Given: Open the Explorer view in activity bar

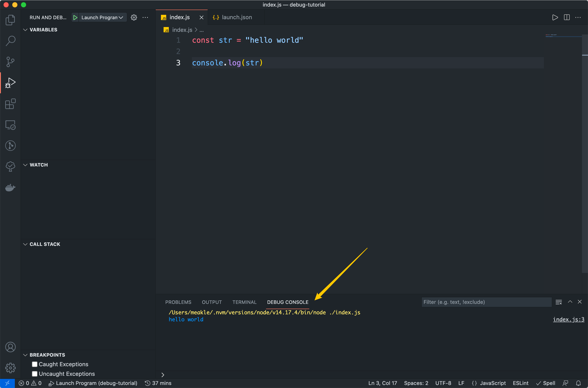Looking at the screenshot, I should coord(10,20).
